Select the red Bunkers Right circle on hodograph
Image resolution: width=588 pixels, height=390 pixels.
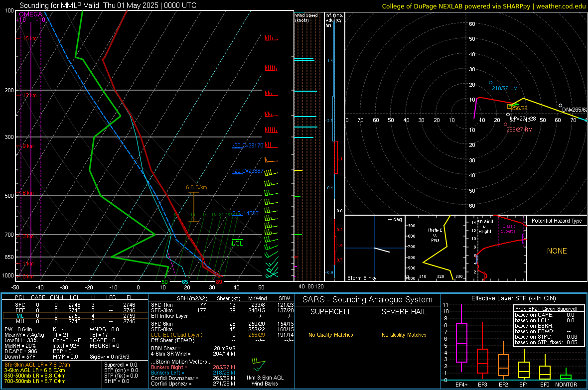(x=505, y=124)
